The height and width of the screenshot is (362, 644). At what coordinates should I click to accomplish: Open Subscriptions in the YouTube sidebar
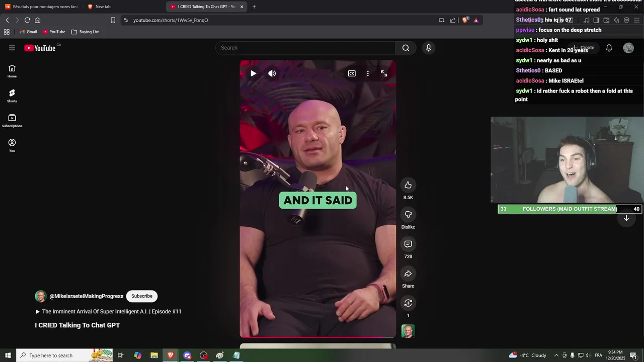[12, 121]
